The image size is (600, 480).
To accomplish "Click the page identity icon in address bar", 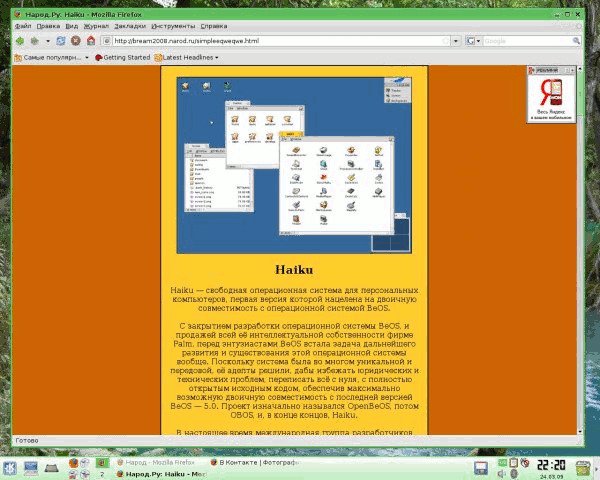I will pyautogui.click(x=107, y=41).
